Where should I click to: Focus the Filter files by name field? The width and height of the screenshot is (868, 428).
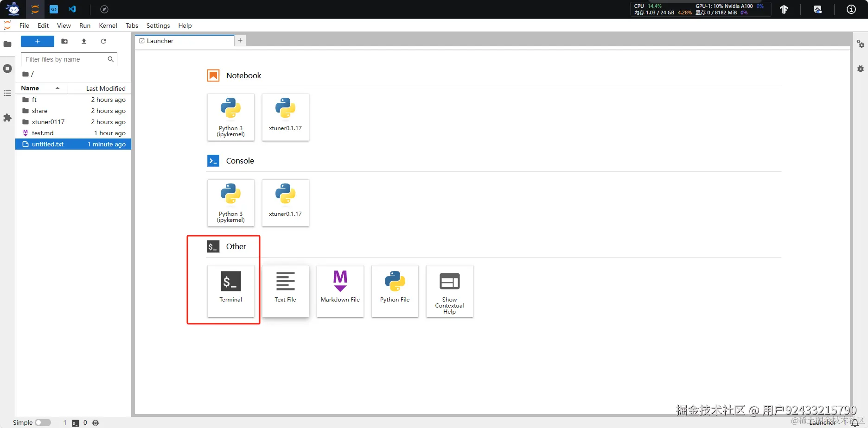(x=69, y=59)
